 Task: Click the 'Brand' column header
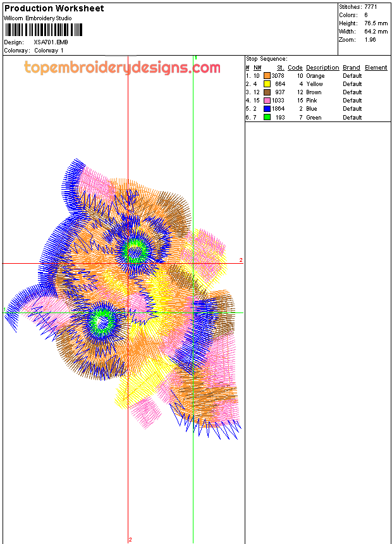[352, 68]
